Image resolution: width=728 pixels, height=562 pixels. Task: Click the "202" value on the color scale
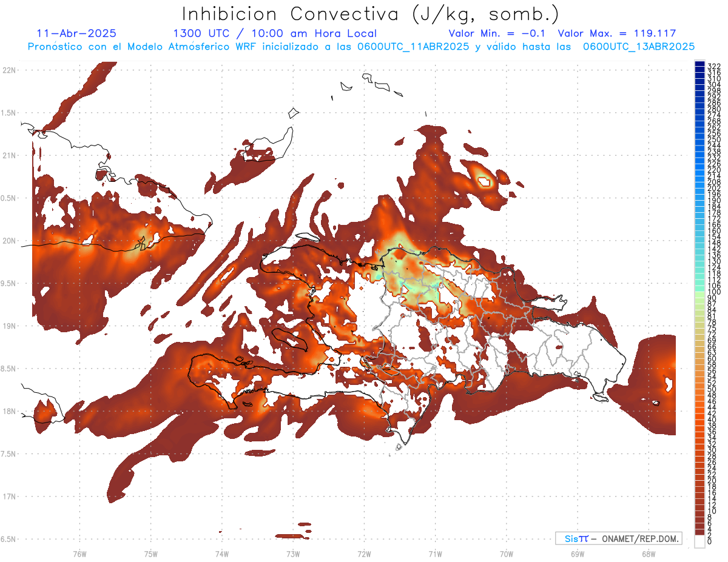coord(714,188)
